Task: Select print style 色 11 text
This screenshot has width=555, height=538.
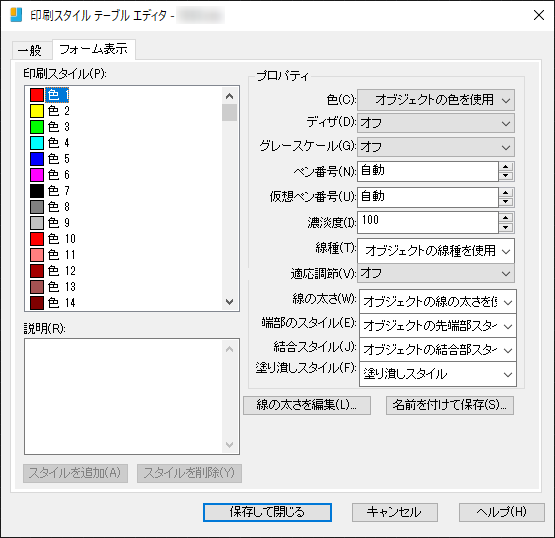Action: coord(62,255)
